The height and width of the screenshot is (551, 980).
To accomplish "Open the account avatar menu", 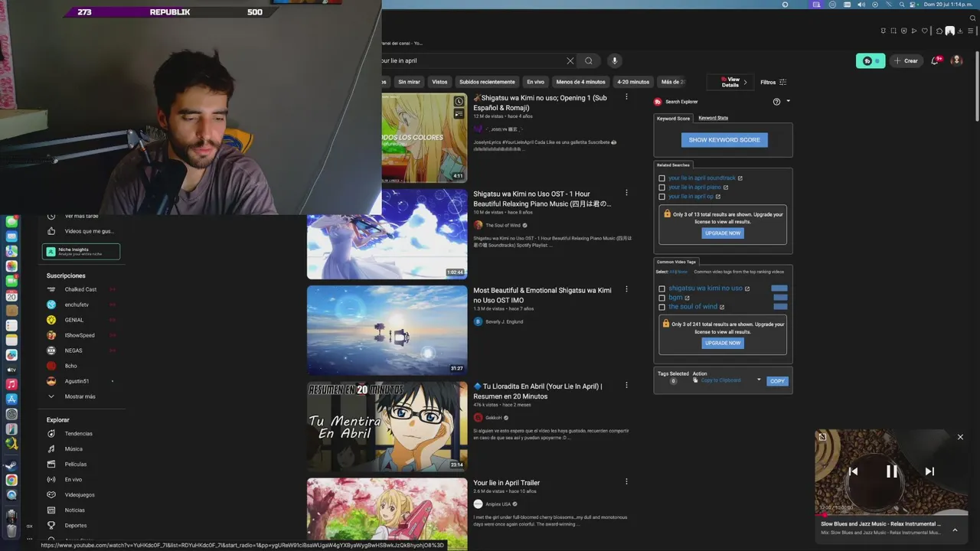I will click(956, 60).
